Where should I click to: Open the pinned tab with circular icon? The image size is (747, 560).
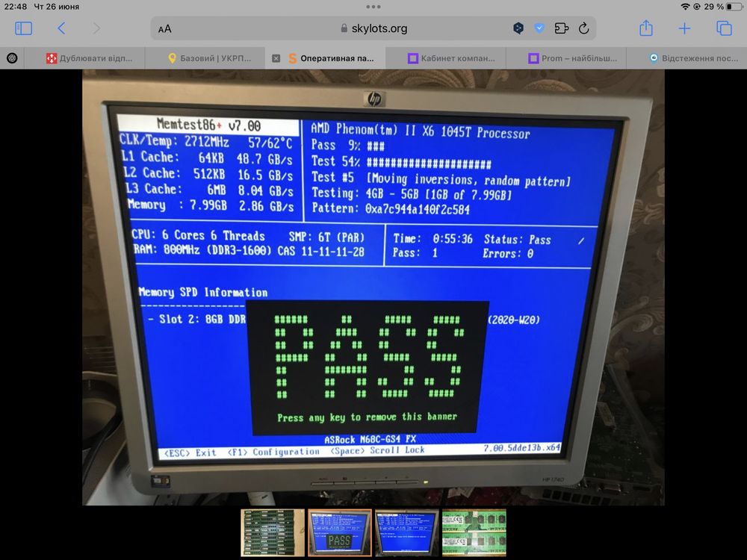(12, 58)
